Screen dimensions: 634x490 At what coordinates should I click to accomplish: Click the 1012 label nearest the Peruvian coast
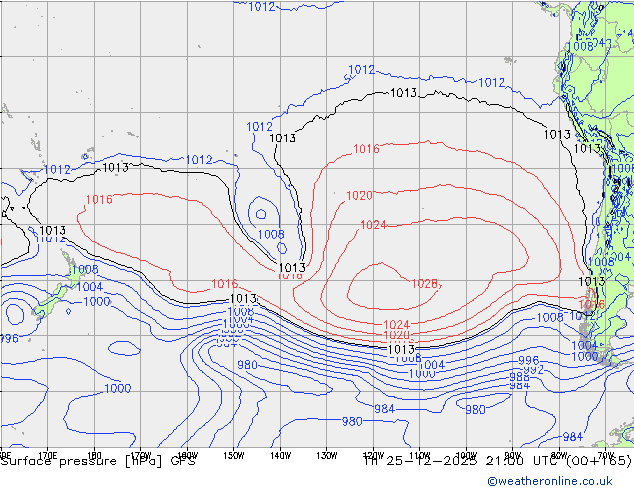tap(492, 82)
